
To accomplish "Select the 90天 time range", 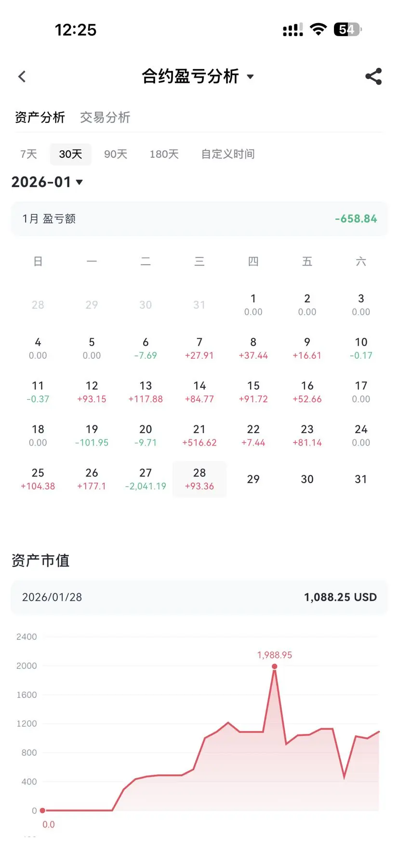I will (116, 154).
